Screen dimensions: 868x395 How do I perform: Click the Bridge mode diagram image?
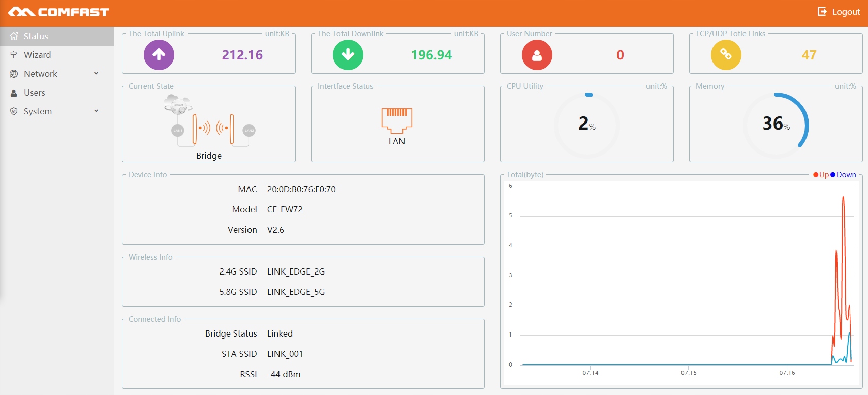pyautogui.click(x=209, y=121)
